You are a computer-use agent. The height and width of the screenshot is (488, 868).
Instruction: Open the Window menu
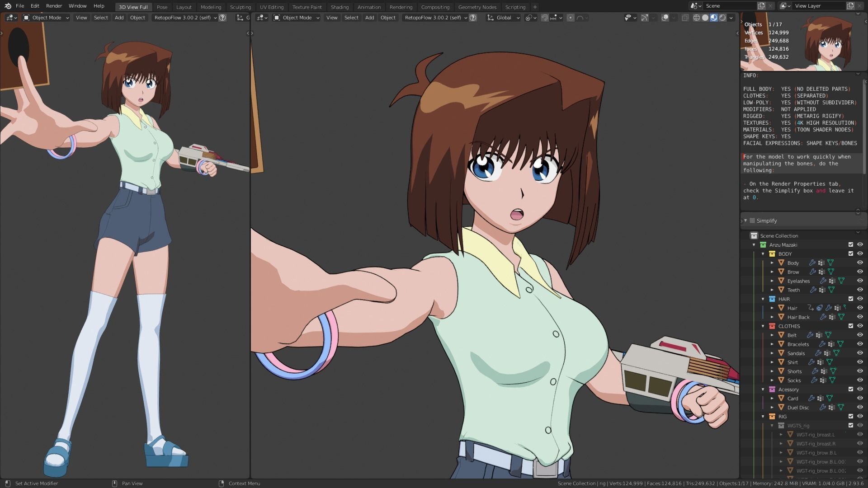tap(77, 6)
